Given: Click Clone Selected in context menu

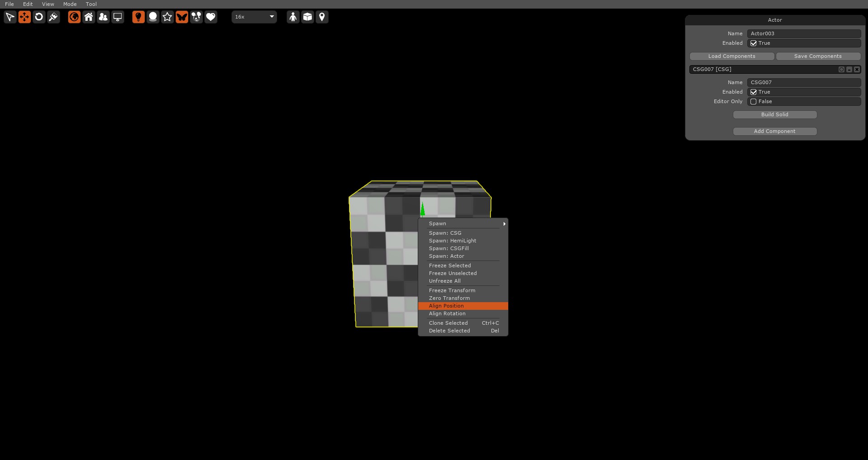Looking at the screenshot, I should tap(463, 323).
